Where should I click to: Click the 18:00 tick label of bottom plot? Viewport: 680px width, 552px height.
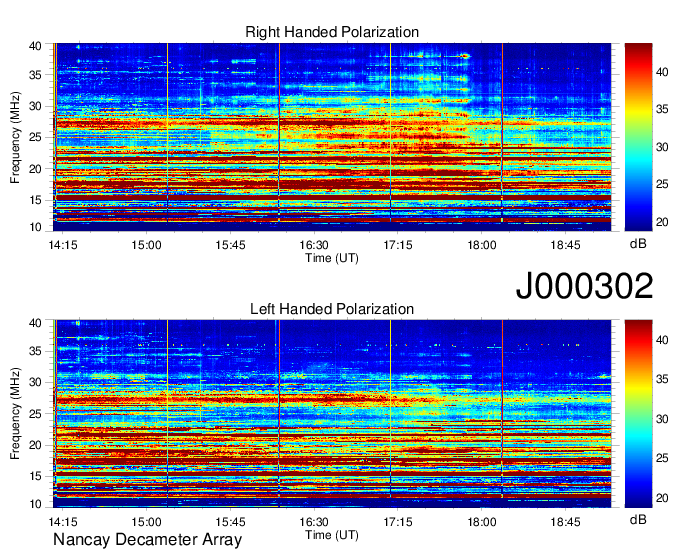coord(482,522)
